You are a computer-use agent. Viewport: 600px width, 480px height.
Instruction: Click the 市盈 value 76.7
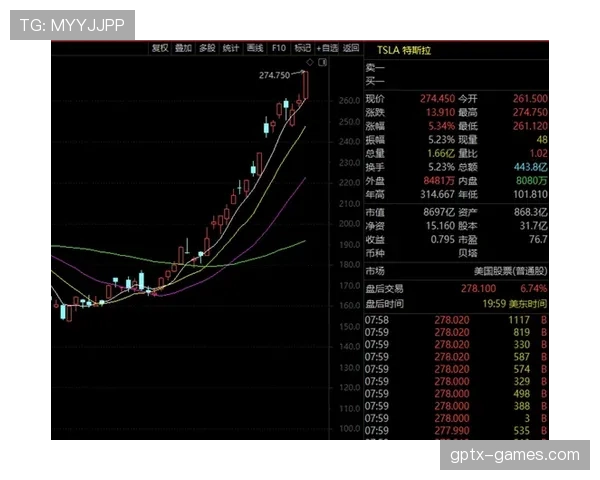point(538,240)
